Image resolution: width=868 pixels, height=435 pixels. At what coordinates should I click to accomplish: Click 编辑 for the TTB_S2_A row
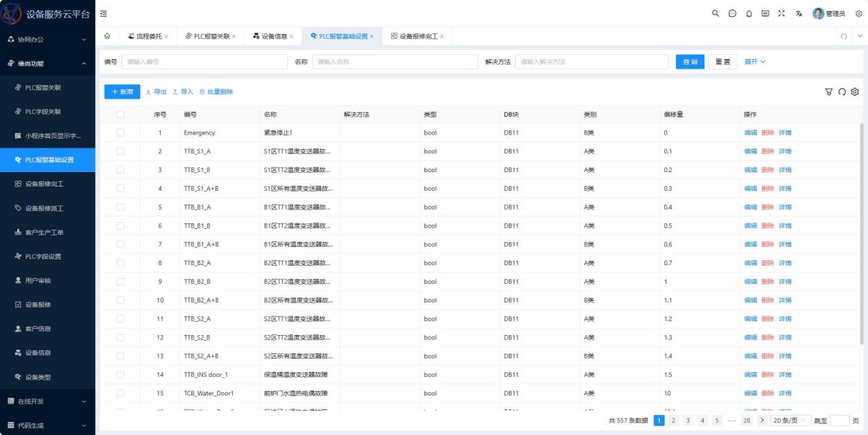pos(750,318)
